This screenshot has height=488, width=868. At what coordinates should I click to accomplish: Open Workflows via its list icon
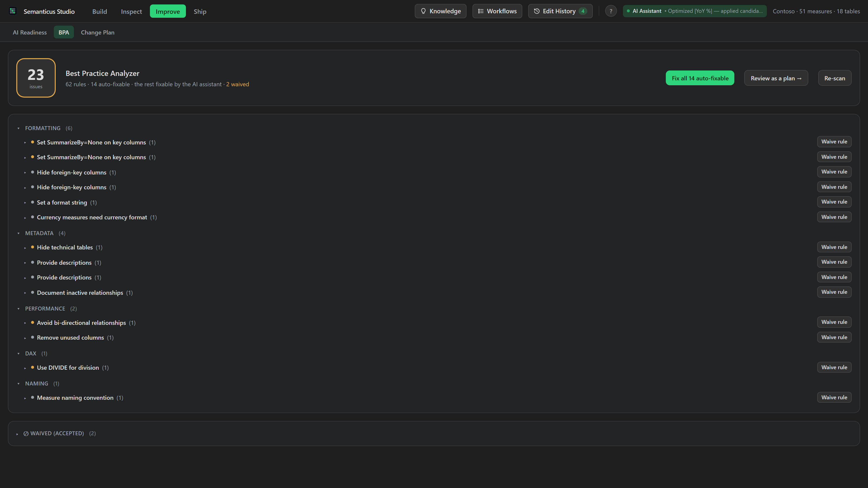click(x=481, y=11)
